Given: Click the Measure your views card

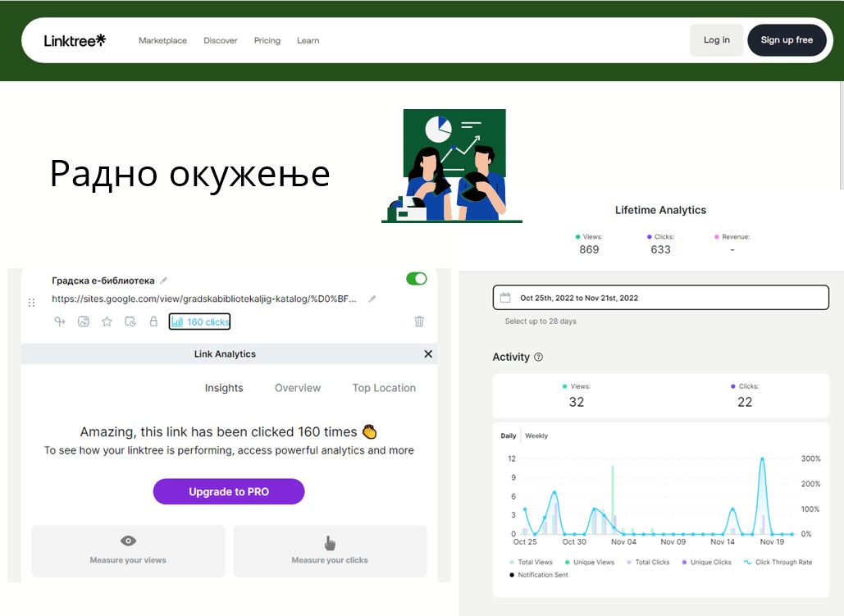Looking at the screenshot, I should click(x=128, y=551).
